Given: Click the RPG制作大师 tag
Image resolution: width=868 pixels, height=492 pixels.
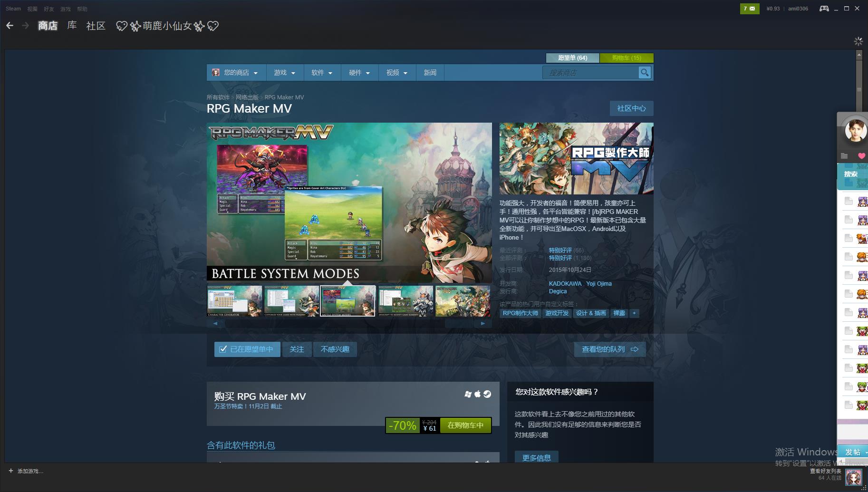Looking at the screenshot, I should tap(521, 313).
